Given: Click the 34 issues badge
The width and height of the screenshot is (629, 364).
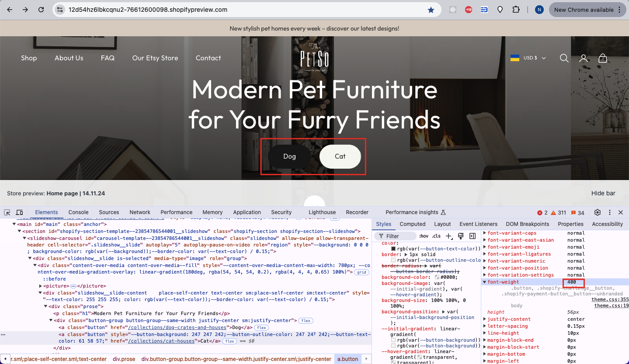Looking at the screenshot, I should coord(577,213).
